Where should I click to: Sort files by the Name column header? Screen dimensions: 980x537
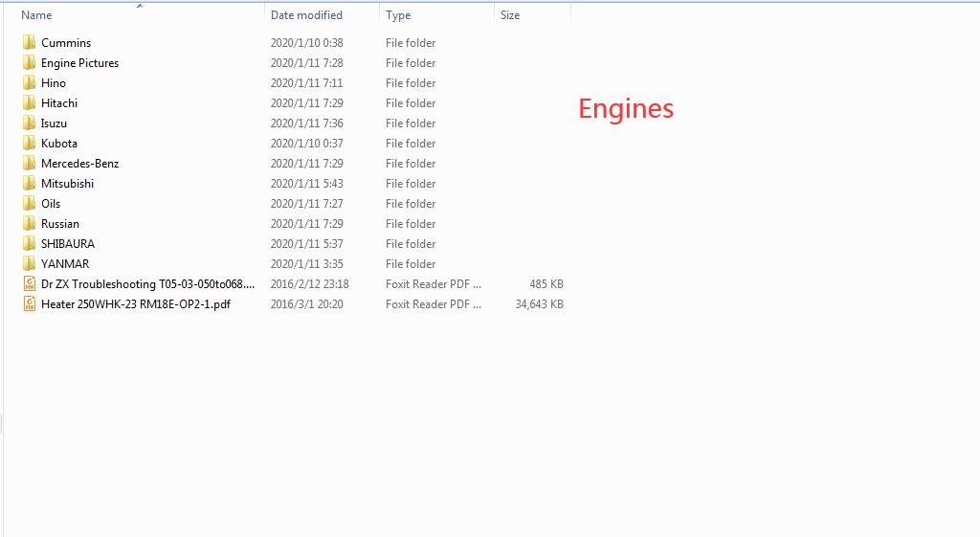(36, 15)
